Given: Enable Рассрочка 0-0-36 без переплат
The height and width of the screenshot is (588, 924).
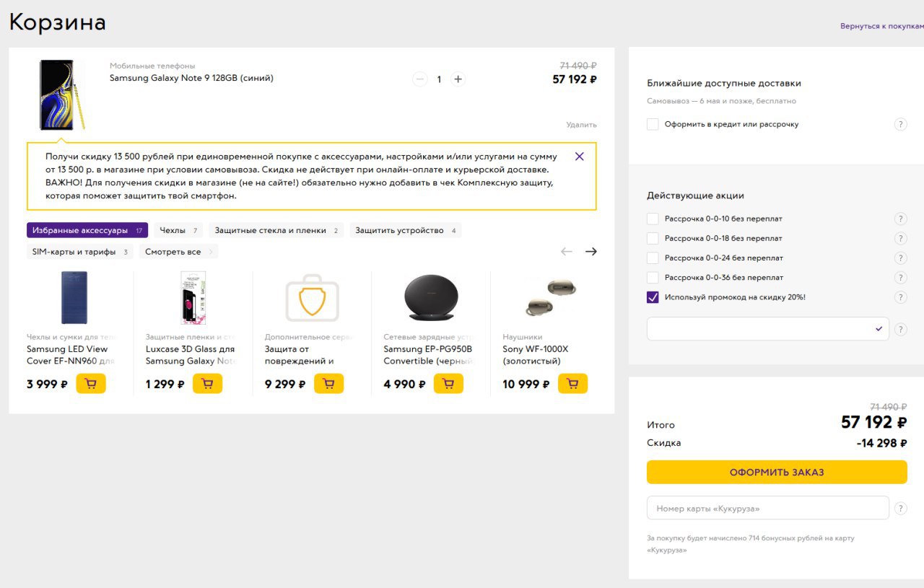Looking at the screenshot, I should [x=653, y=277].
